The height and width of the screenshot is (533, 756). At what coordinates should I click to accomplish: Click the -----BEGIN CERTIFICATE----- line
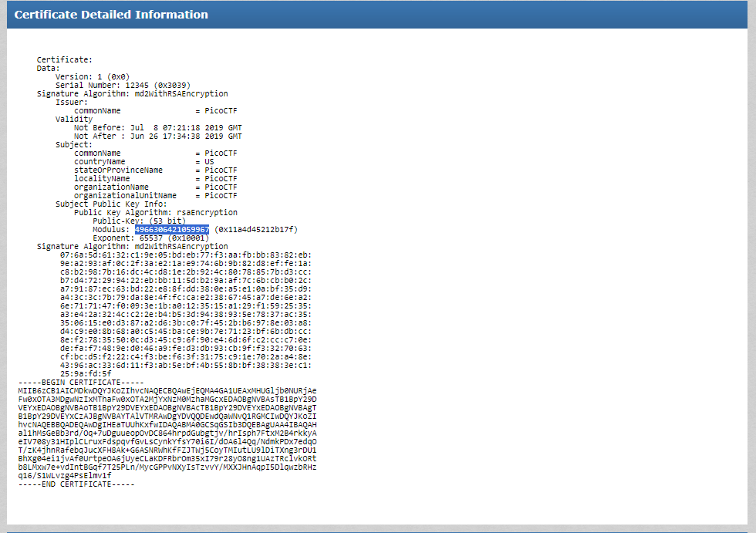(69, 382)
